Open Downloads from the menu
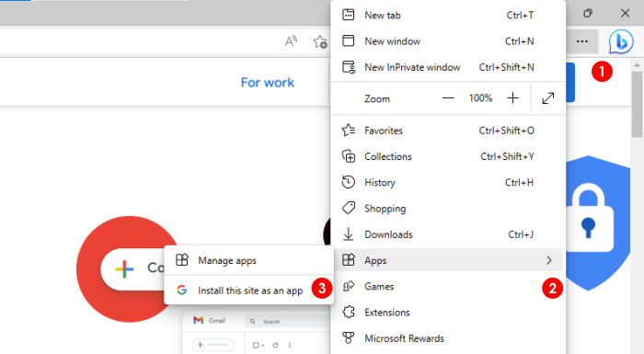Viewport: 644px width, 354px height. (x=448, y=234)
